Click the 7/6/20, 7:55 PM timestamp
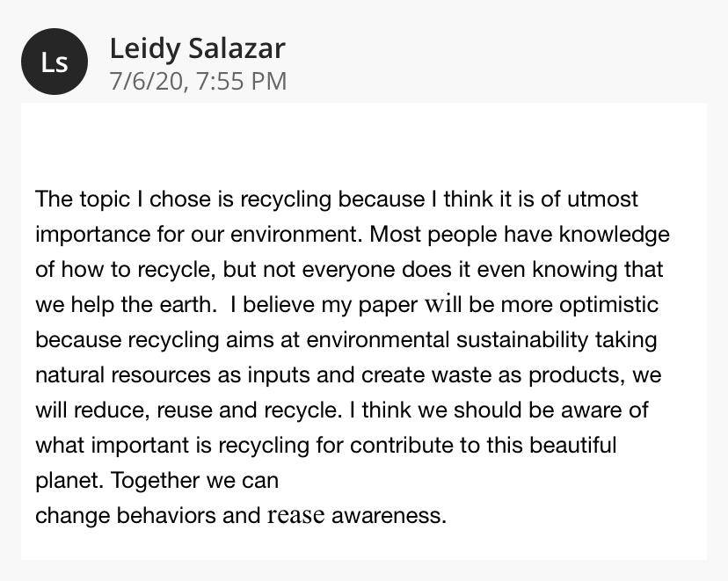 pos(198,81)
